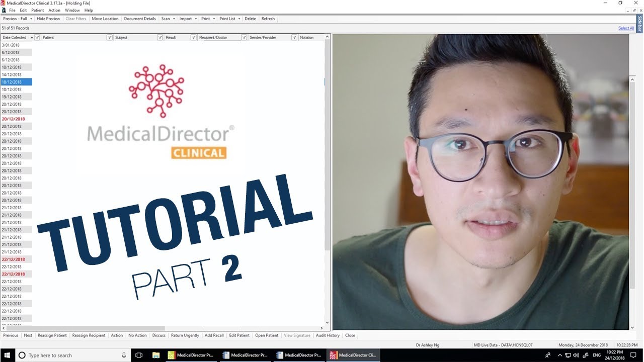Click the Edit Patient button
The width and height of the screenshot is (644, 362).
tap(239, 335)
